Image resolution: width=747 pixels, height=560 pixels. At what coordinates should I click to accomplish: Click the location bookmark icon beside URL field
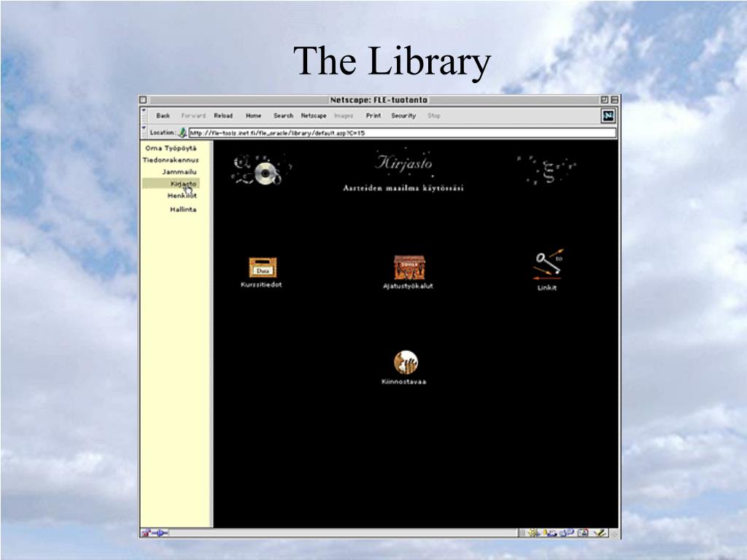[x=182, y=133]
